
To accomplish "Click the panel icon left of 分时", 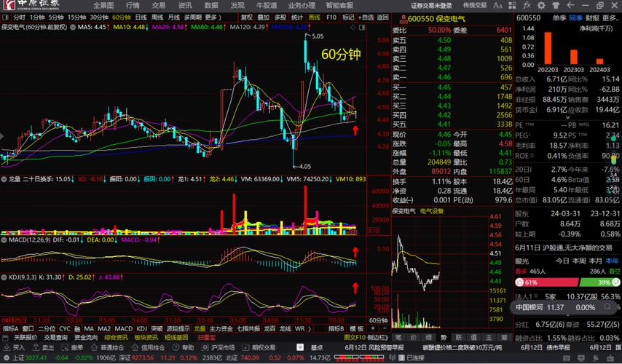I will click(x=6, y=17).
